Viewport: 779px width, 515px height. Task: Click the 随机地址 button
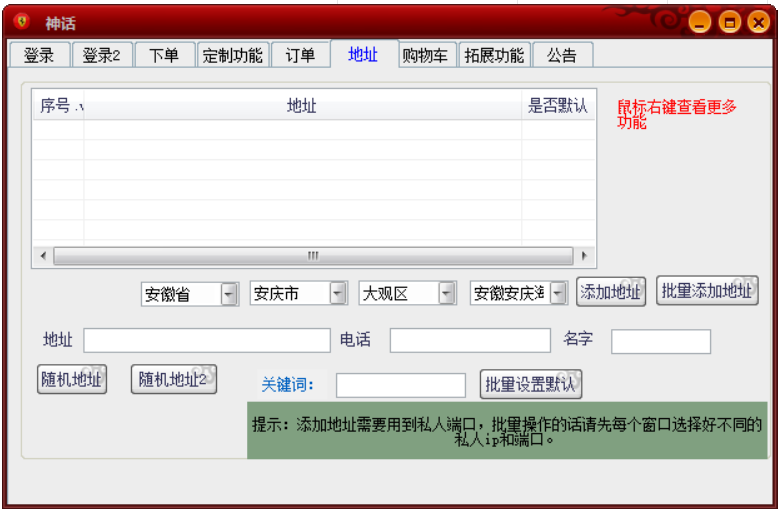point(71,380)
